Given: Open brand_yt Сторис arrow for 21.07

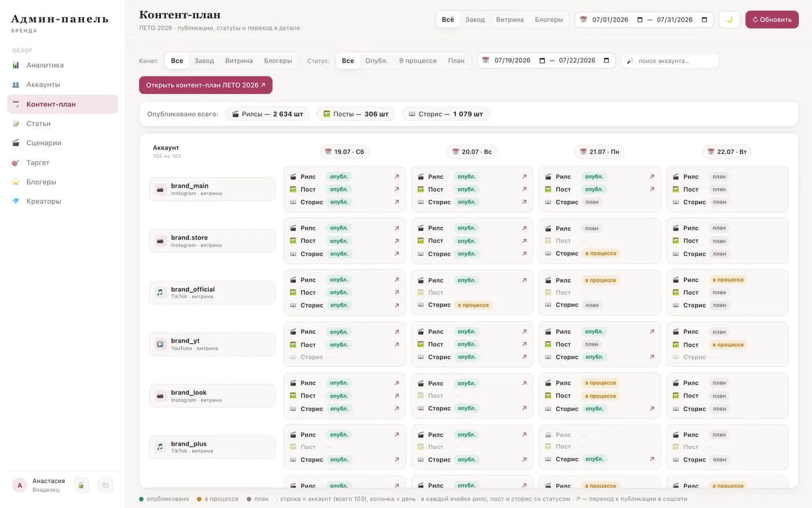Looking at the screenshot, I should point(652,357).
